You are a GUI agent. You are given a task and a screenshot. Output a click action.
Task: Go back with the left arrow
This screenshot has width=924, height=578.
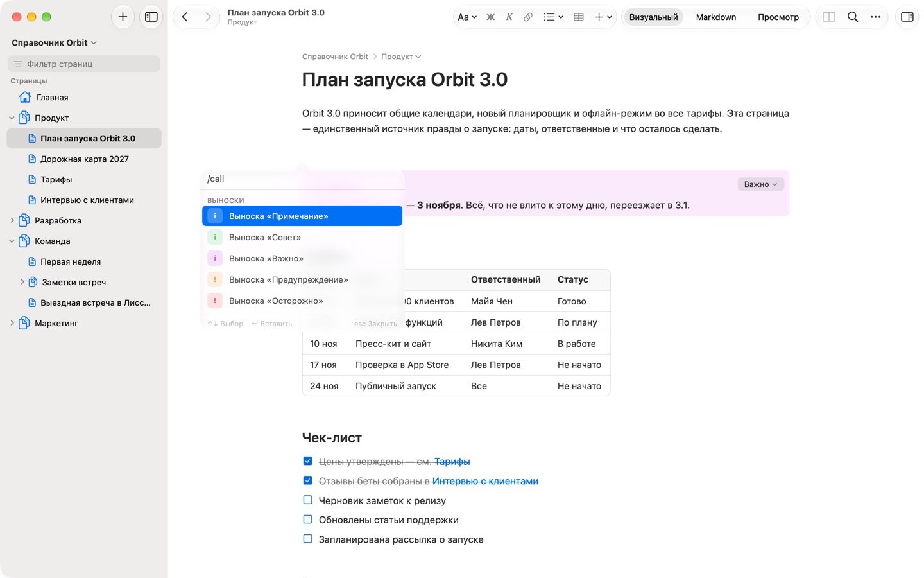click(185, 17)
